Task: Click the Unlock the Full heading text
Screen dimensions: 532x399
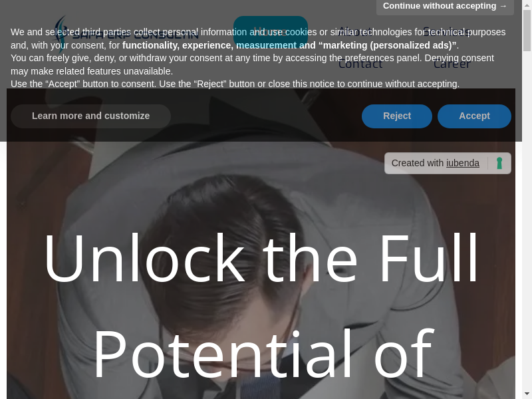Action: pos(261,258)
